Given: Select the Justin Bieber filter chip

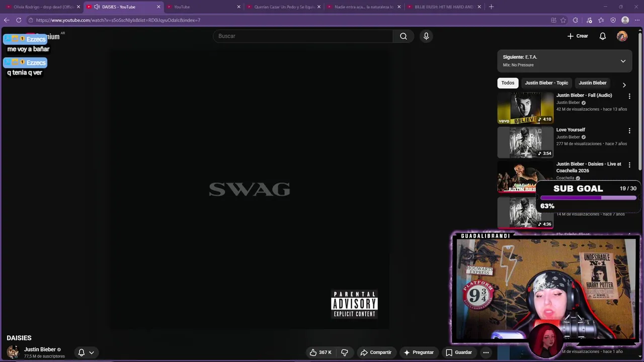Looking at the screenshot, I should coord(592,83).
